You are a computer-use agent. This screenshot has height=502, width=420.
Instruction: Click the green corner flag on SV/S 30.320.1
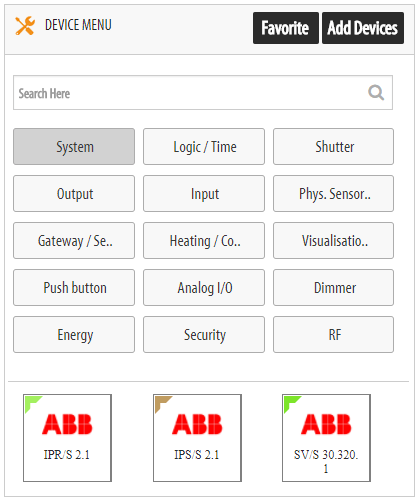[291, 403]
